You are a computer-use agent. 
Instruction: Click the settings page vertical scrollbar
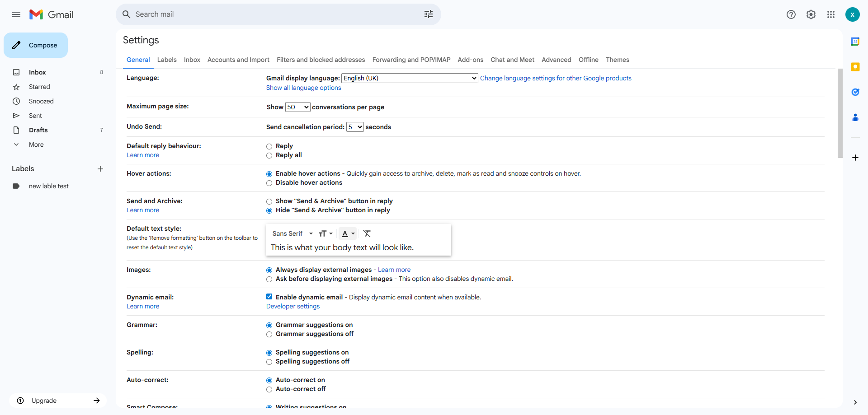tap(840, 113)
